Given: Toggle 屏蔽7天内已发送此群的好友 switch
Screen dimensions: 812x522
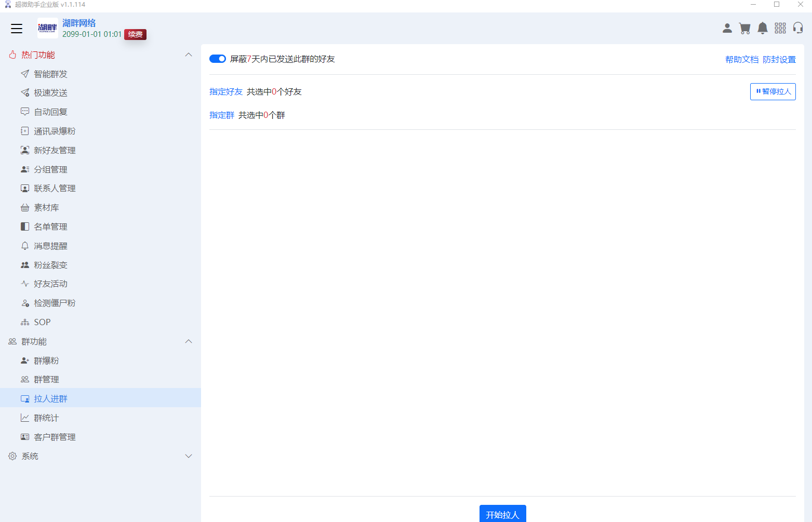Looking at the screenshot, I should click(x=218, y=59).
